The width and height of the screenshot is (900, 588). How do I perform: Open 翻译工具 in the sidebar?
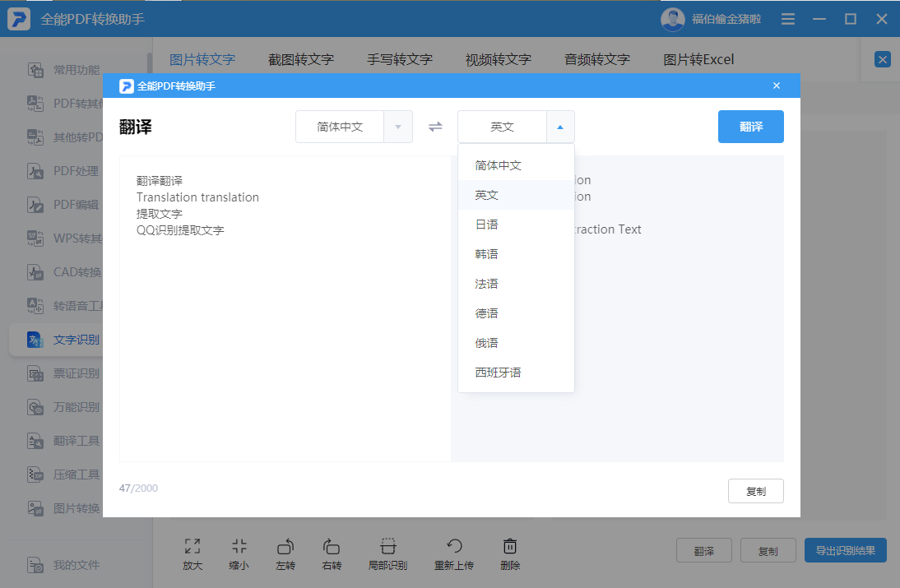[63, 441]
